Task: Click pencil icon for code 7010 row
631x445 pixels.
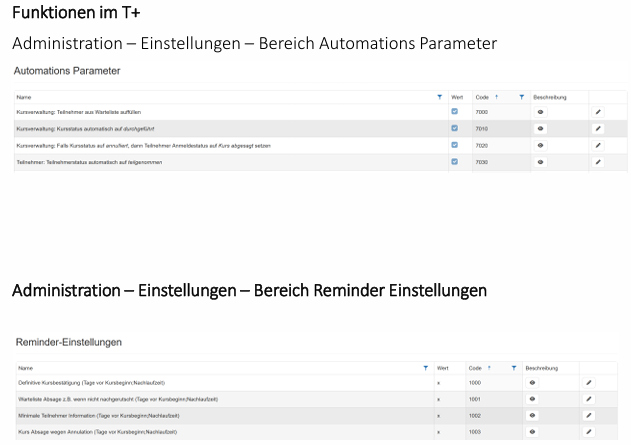Action: pos(598,129)
